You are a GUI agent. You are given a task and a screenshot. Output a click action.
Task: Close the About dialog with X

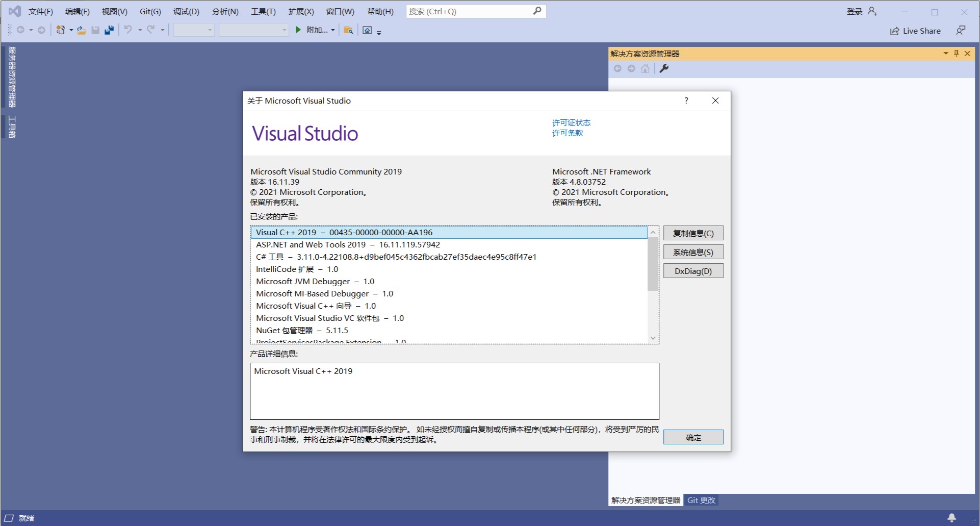pyautogui.click(x=715, y=101)
